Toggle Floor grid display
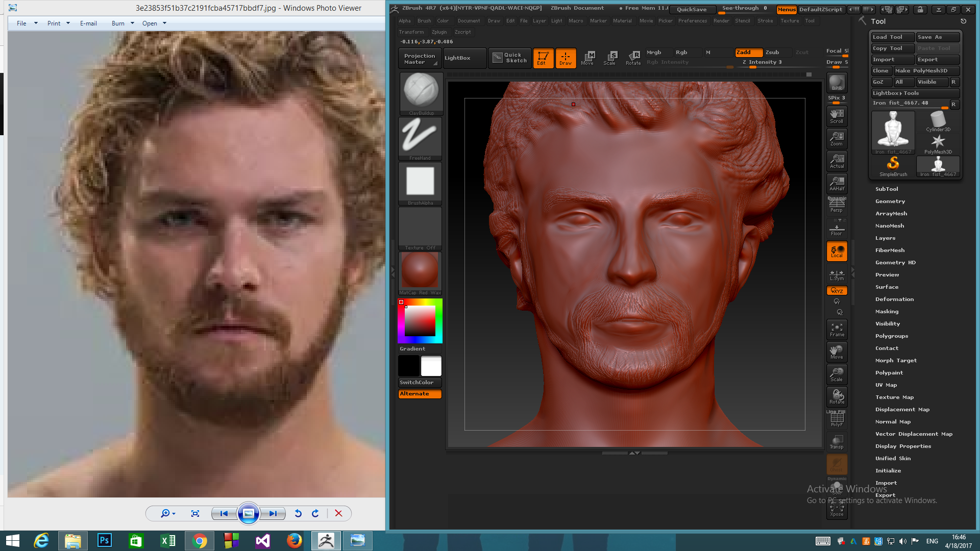 coord(837,228)
